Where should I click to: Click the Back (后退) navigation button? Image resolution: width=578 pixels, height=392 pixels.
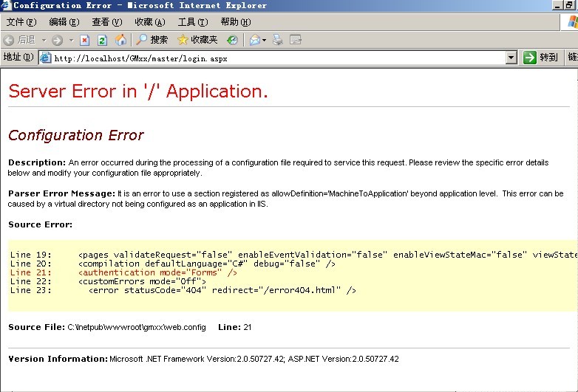tap(20, 40)
